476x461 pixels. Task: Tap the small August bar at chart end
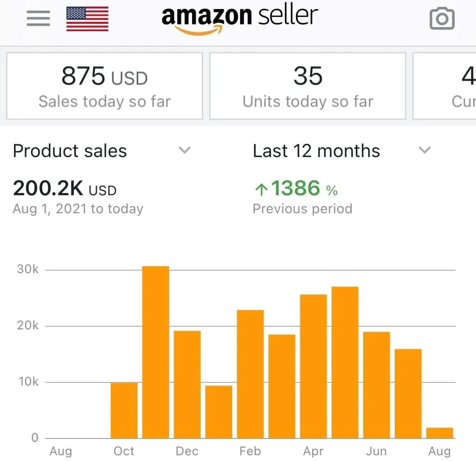(x=439, y=433)
